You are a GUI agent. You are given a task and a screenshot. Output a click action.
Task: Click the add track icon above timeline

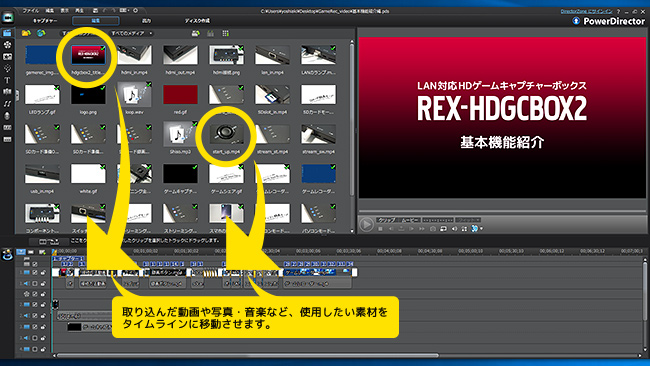(x=41, y=252)
